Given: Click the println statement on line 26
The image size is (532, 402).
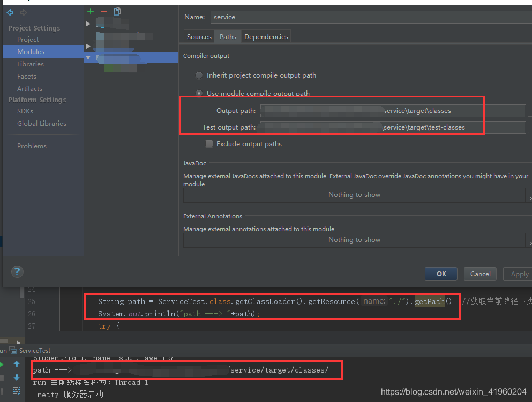Looking at the screenshot, I should [179, 314].
